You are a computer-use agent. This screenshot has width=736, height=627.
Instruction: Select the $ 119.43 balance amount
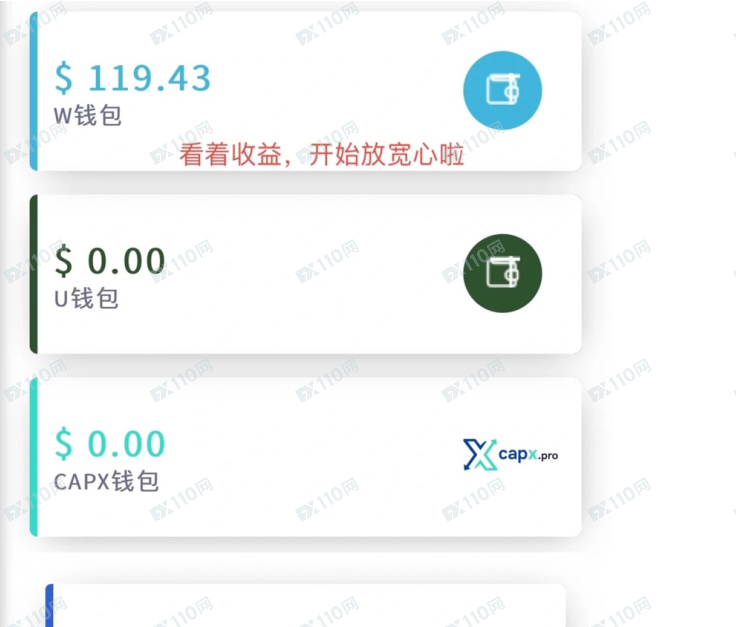[x=133, y=77]
